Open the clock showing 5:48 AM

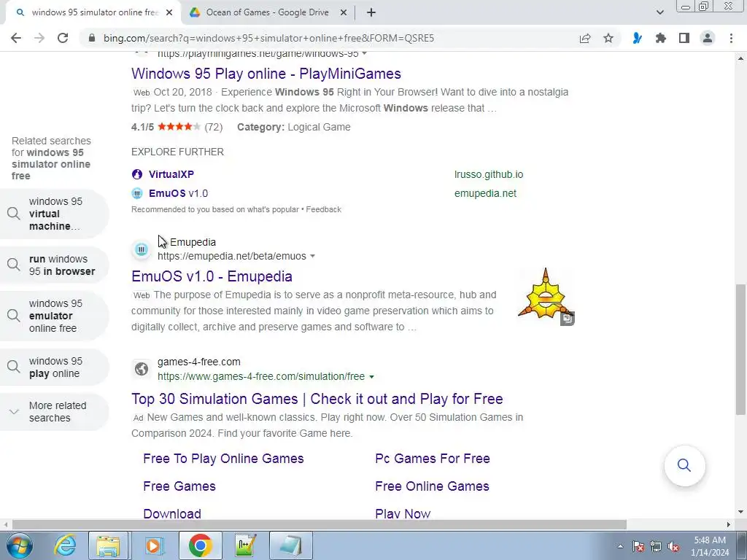point(710,546)
